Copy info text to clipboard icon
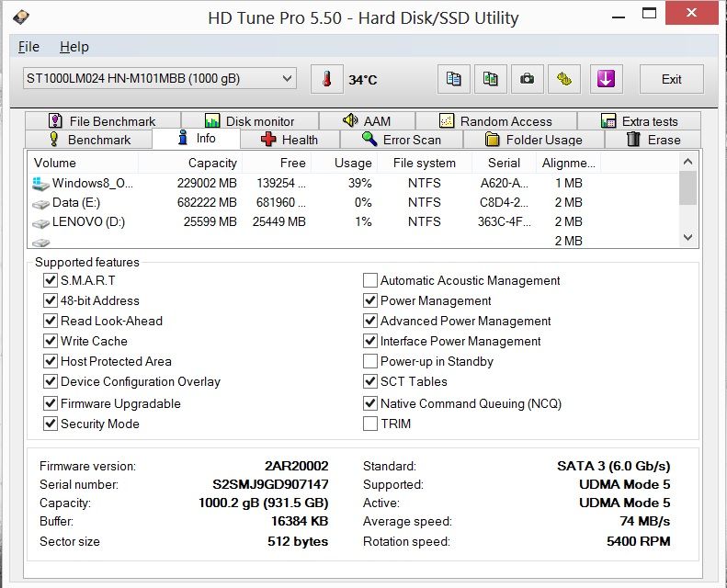The width and height of the screenshot is (727, 588). pyautogui.click(x=453, y=79)
